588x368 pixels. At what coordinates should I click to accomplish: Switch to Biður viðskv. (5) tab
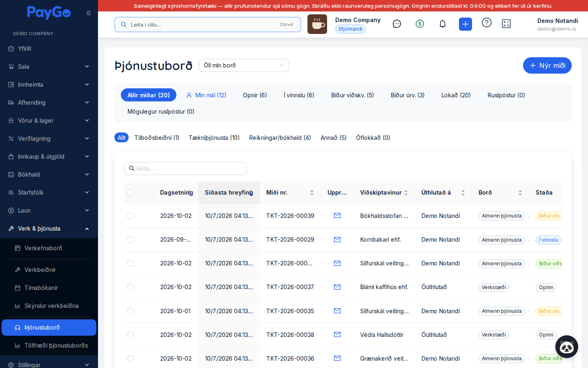coord(352,95)
